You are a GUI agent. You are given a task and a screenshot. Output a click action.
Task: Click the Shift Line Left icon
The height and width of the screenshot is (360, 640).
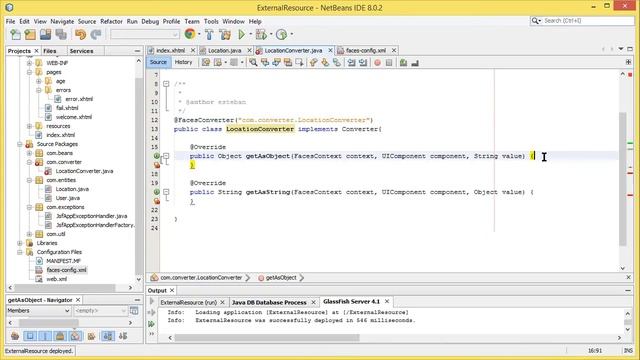click(351, 62)
